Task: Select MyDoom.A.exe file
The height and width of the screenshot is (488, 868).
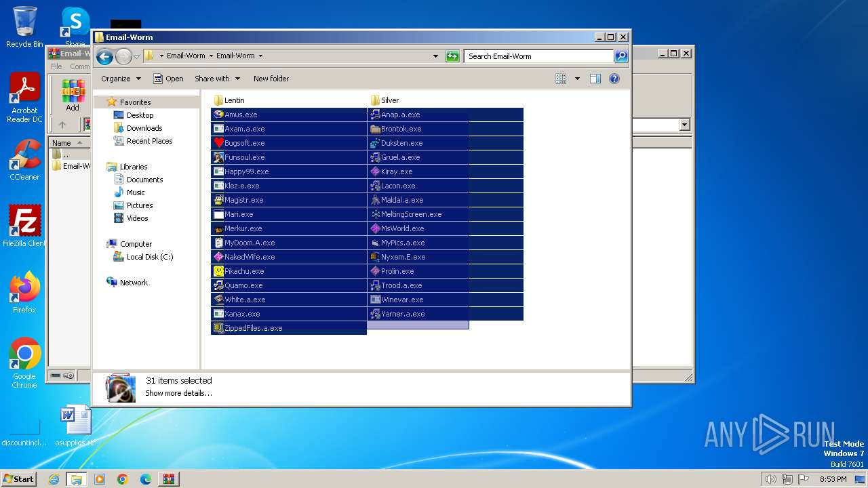Action: point(289,243)
